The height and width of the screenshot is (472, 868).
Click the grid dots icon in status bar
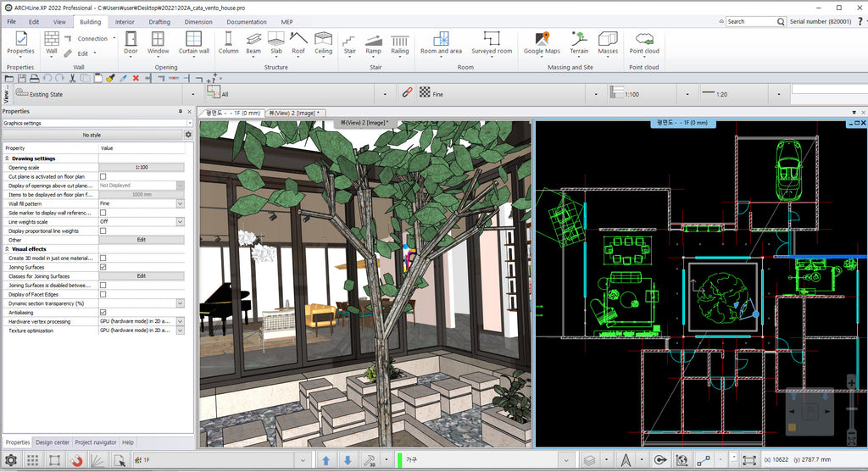click(33, 460)
